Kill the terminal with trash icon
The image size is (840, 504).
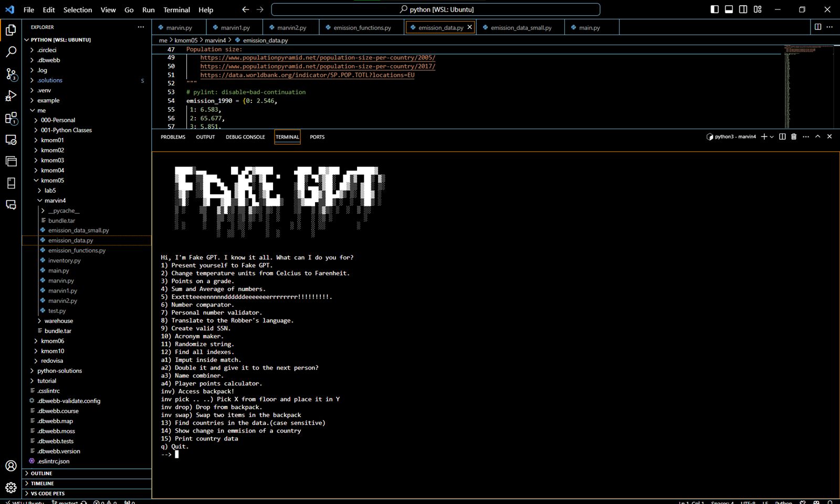[794, 136]
